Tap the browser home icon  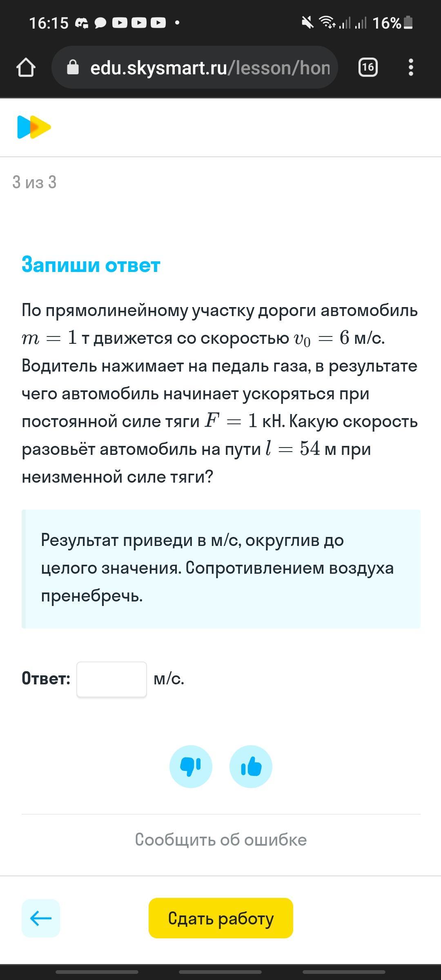pyautogui.click(x=26, y=67)
